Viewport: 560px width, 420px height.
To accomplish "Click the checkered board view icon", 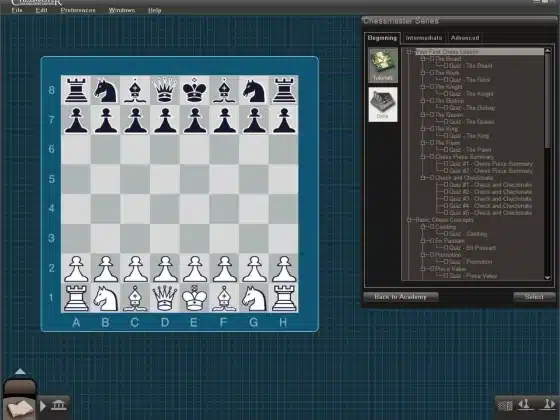I will (x=505, y=406).
